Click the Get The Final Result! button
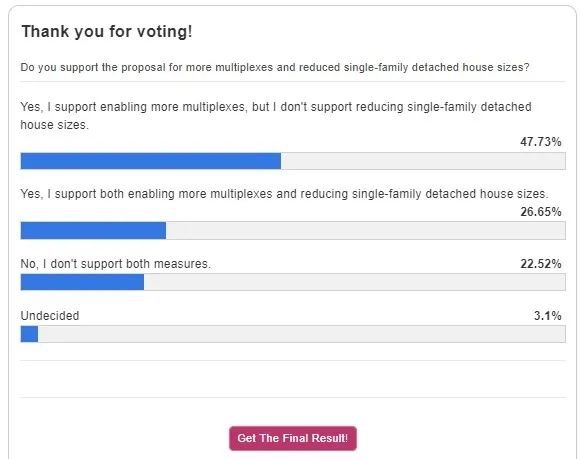 pos(293,438)
